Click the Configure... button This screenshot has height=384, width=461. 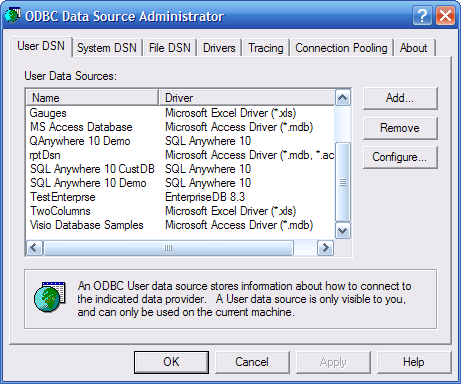tap(400, 157)
